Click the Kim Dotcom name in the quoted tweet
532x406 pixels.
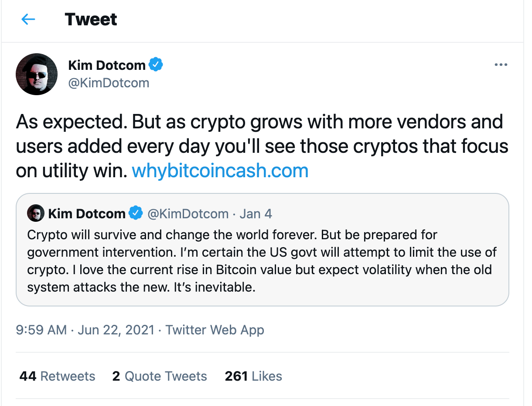[87, 213]
